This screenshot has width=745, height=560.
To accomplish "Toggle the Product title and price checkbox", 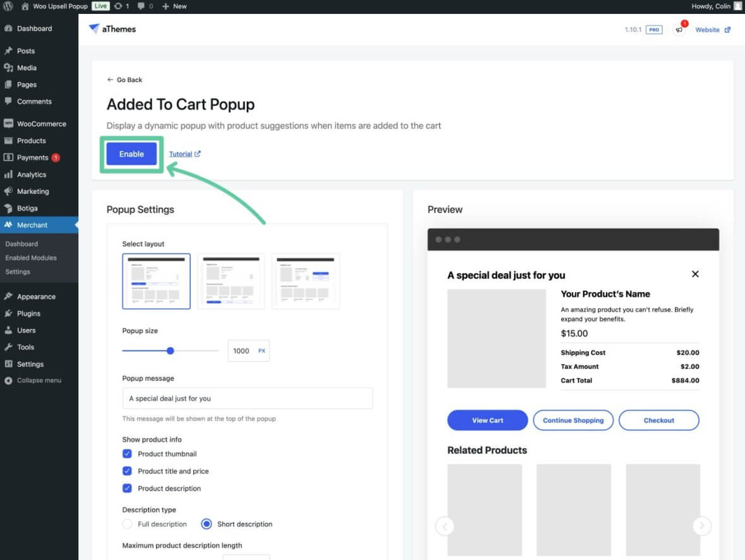I will click(127, 471).
